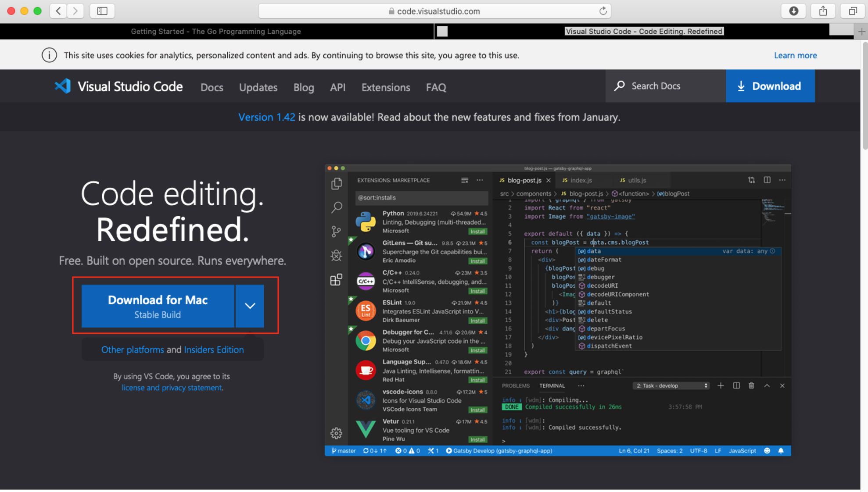Open the API nav link
This screenshot has height=492, width=868.
[337, 87]
